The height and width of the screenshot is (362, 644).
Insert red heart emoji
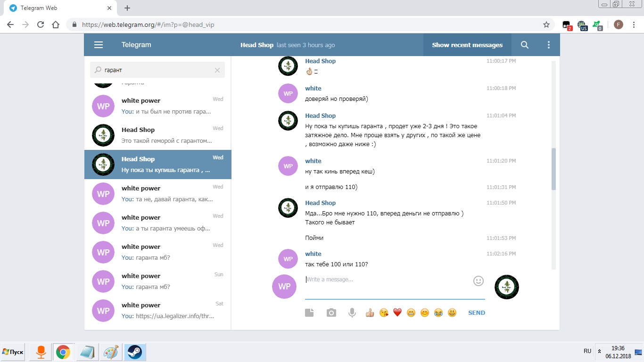397,313
